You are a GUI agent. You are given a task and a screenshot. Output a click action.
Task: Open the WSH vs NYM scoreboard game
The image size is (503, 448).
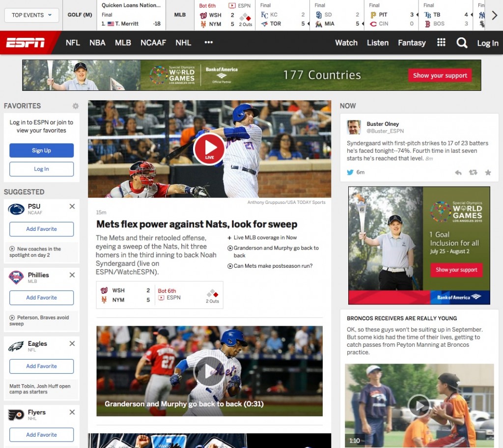[225, 15]
